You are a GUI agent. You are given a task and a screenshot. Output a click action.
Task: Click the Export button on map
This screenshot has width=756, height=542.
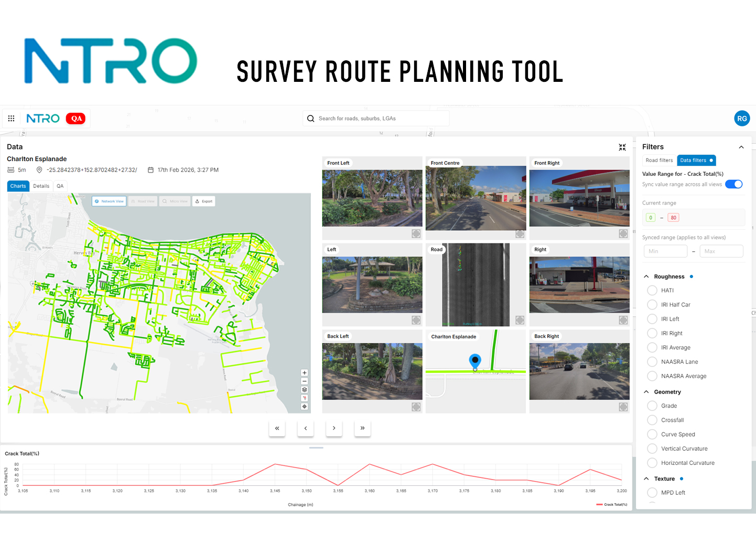click(x=203, y=201)
